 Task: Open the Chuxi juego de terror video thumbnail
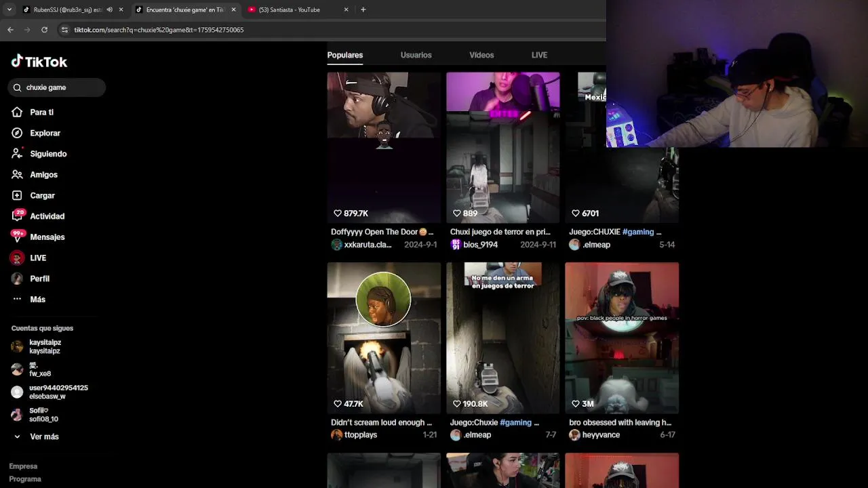tap(503, 147)
